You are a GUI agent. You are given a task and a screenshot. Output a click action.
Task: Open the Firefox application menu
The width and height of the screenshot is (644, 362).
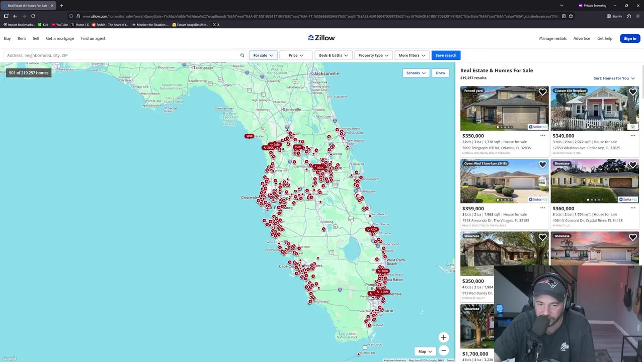(637, 16)
